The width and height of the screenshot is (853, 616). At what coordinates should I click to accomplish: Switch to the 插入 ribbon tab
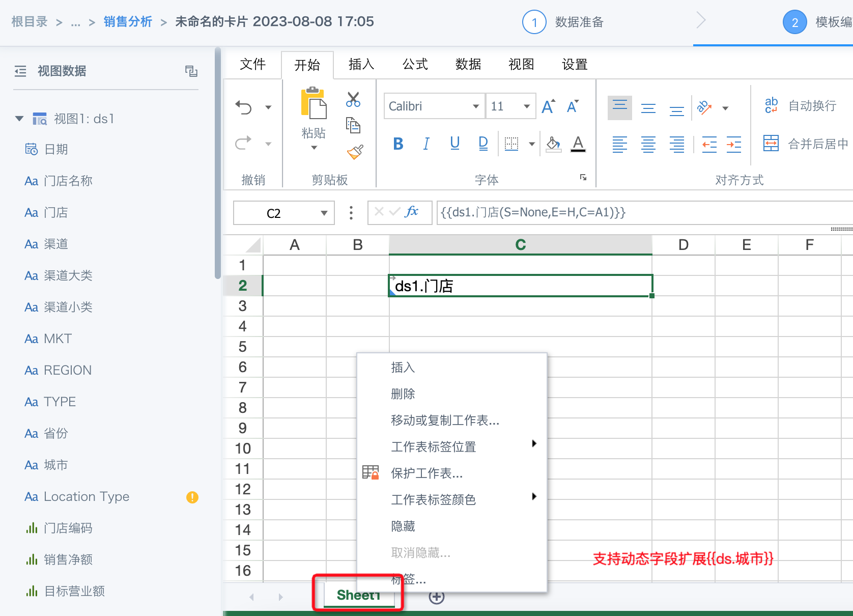click(x=361, y=64)
